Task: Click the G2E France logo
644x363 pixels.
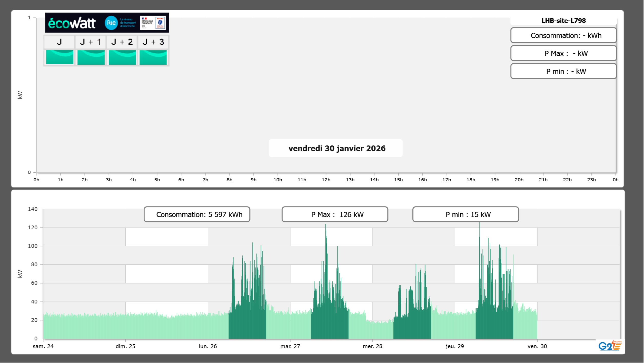Action: point(610,346)
